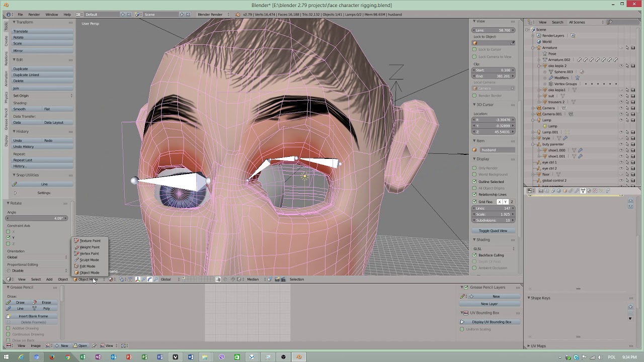Click the Blender icon in the taskbar
Image resolution: width=644 pixels, height=362 pixels.
pyautogui.click(x=299, y=357)
